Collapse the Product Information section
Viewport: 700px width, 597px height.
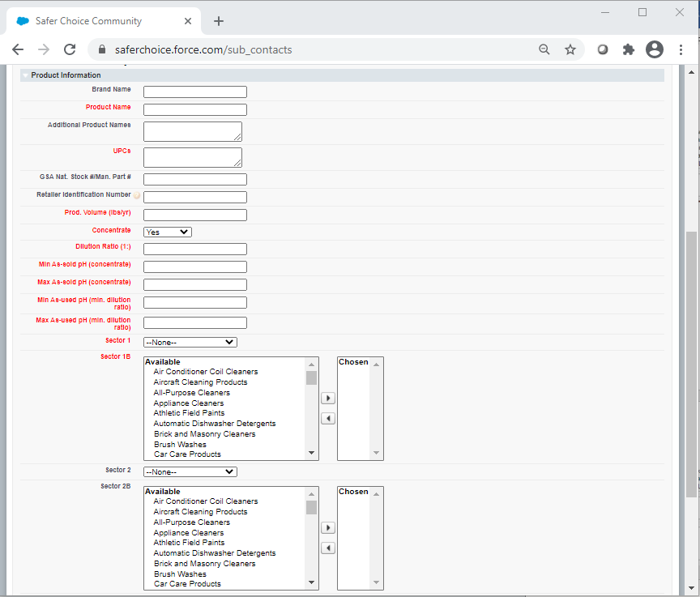(x=26, y=75)
